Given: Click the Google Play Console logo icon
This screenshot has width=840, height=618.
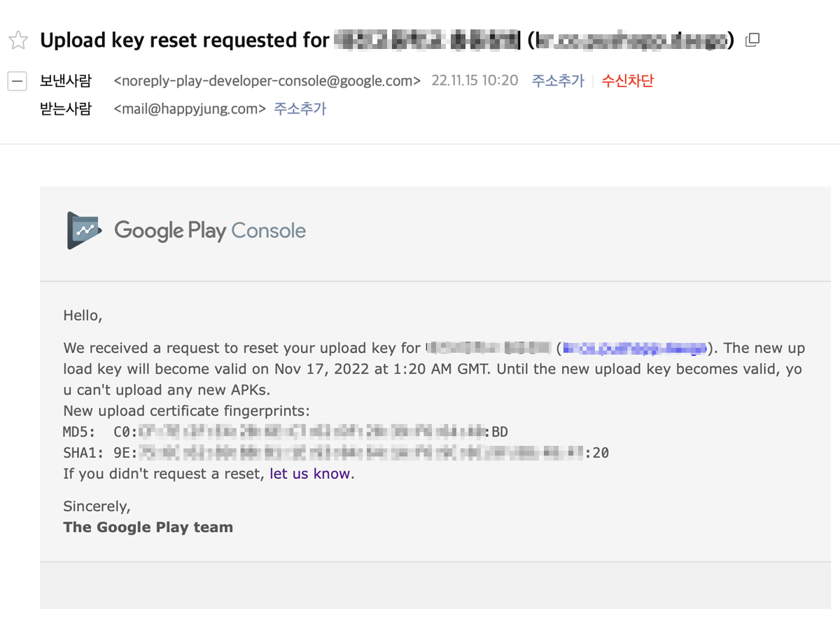Looking at the screenshot, I should tap(84, 230).
